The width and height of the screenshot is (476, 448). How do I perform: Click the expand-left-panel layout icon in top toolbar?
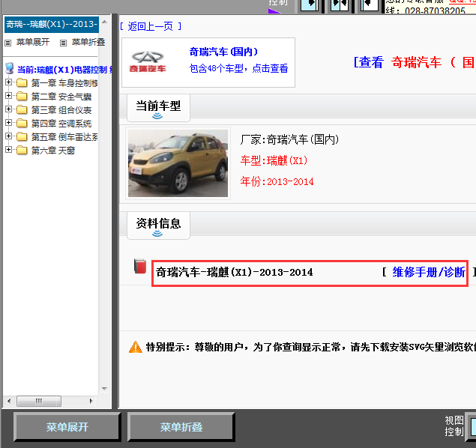coord(310,5)
